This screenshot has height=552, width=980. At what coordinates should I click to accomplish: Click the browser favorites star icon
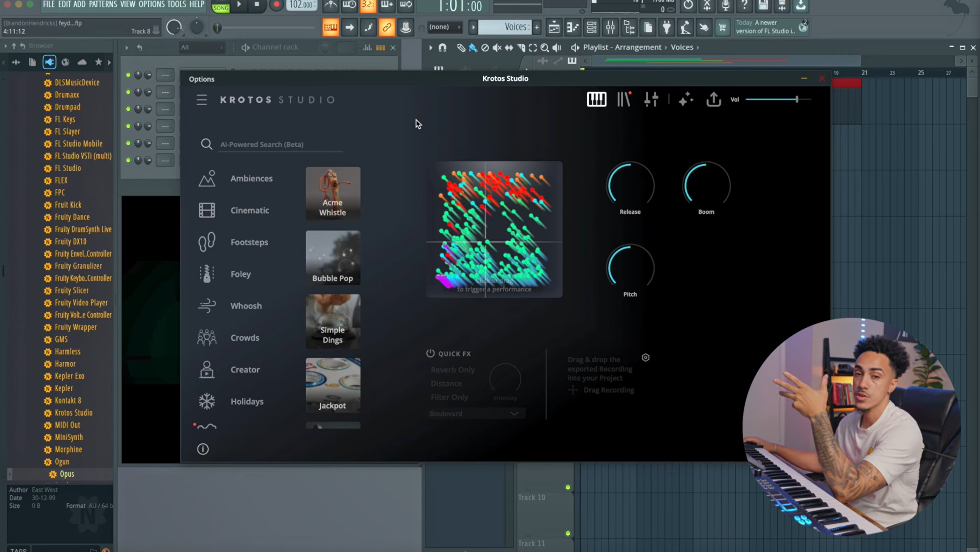click(99, 62)
